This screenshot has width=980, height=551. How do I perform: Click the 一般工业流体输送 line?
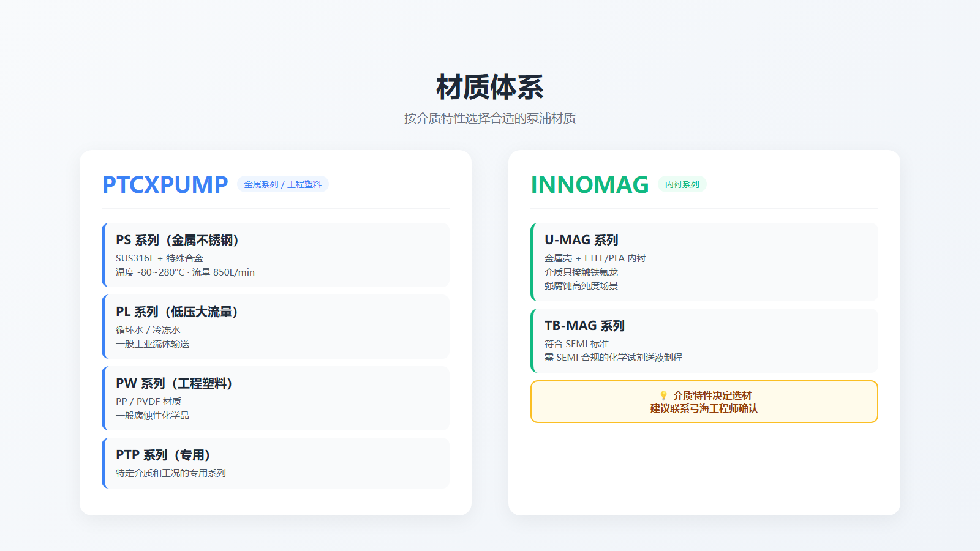click(x=153, y=344)
